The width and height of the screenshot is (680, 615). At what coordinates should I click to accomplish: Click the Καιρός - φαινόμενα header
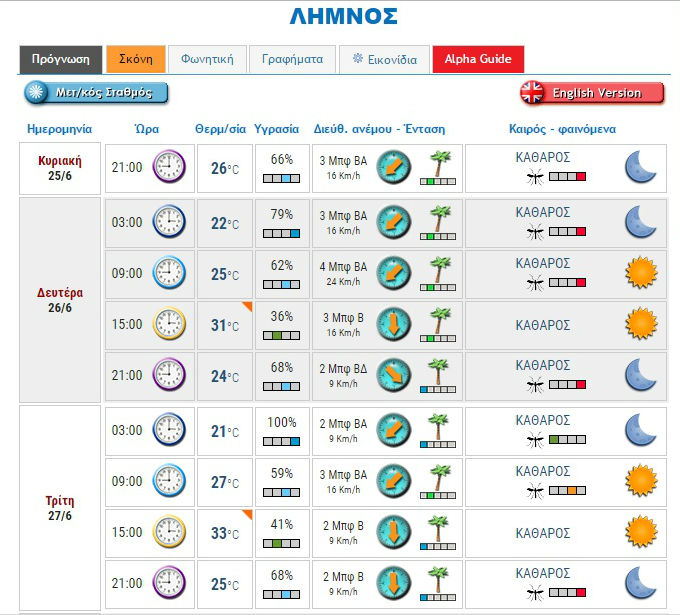[562, 129]
